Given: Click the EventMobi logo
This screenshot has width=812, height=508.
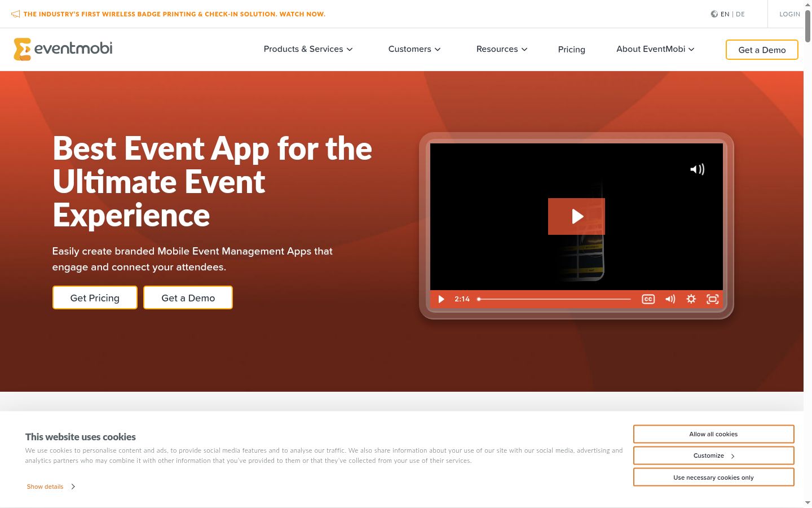Looking at the screenshot, I should tap(63, 49).
